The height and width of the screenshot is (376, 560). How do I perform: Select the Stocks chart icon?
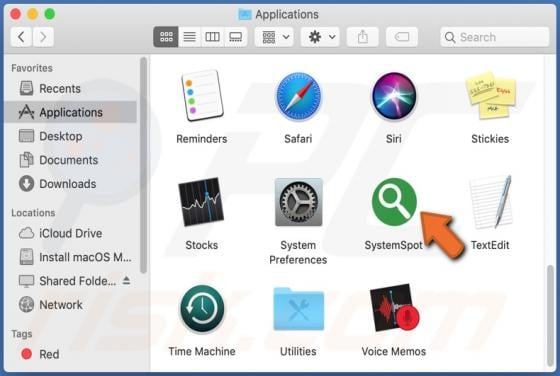201,202
